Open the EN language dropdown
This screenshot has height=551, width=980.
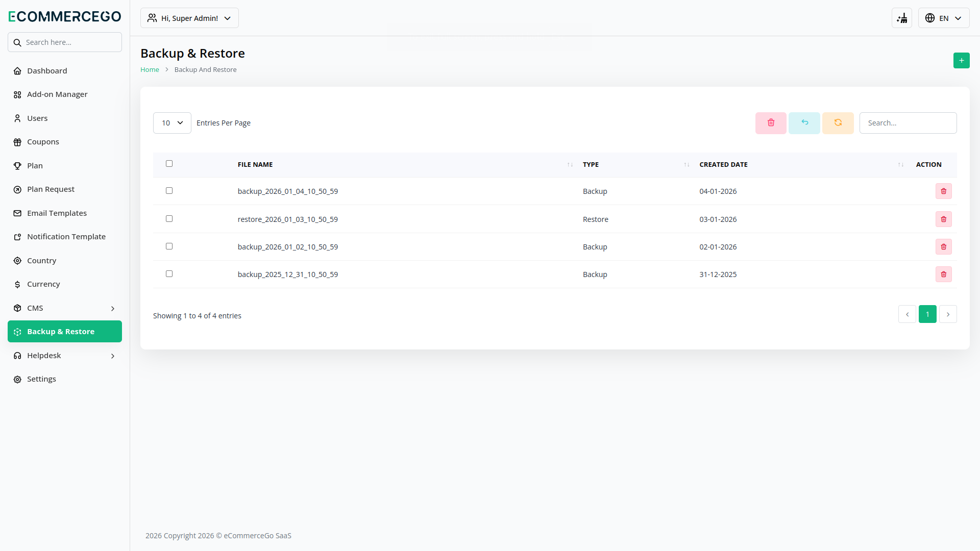(944, 18)
